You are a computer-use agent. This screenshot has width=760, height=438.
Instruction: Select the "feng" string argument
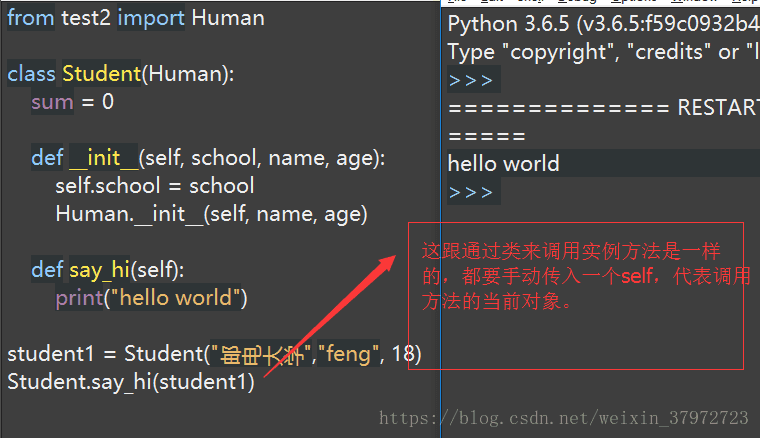(348, 354)
